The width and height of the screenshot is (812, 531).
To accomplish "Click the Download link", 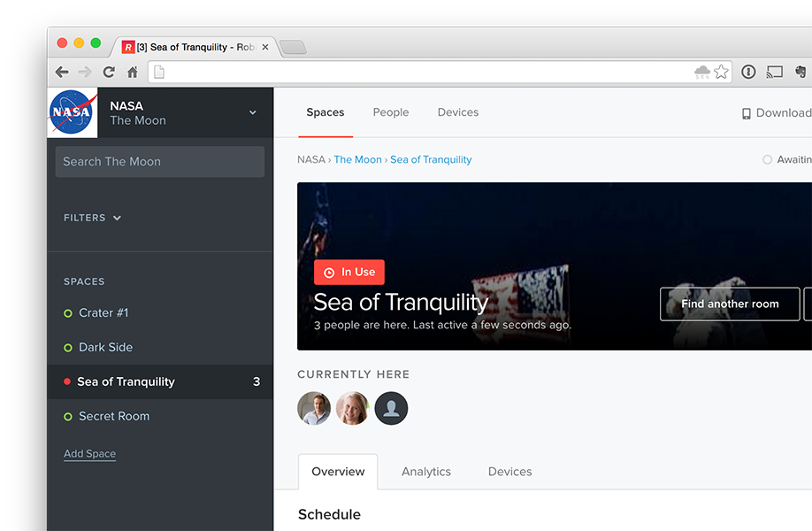I will click(777, 113).
